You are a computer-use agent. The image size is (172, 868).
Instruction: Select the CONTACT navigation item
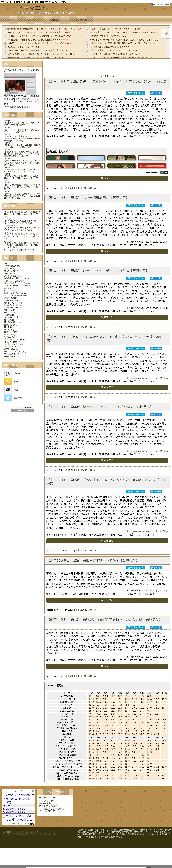tap(54, 20)
